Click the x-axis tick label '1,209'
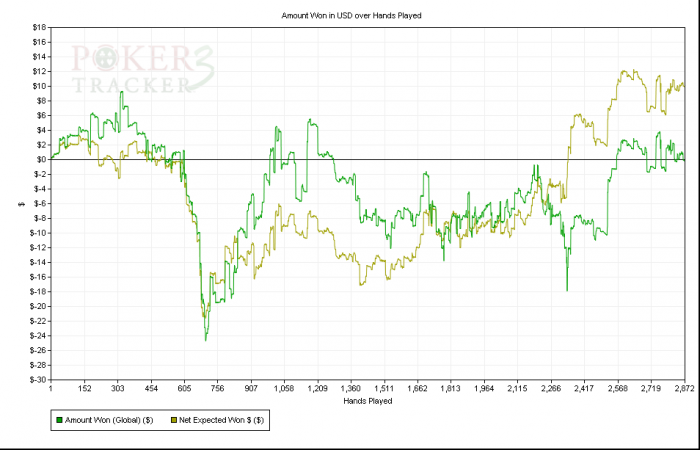The image size is (700, 450). pos(318,389)
